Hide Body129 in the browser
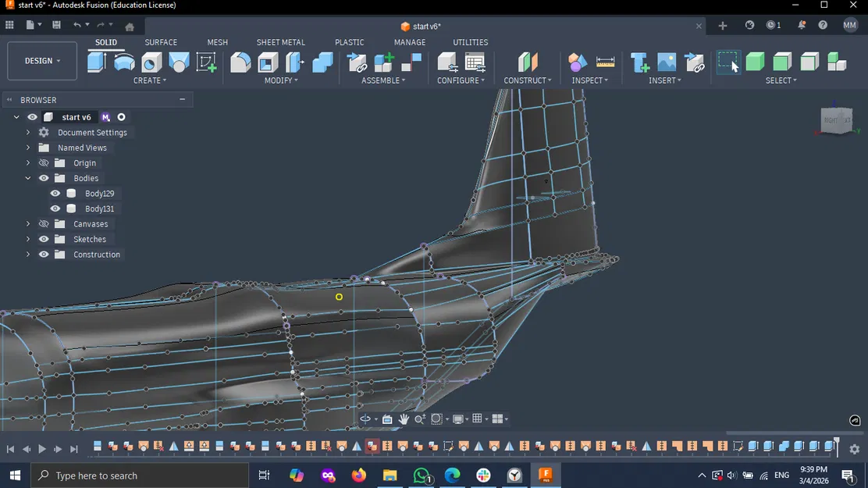The image size is (868, 488). click(55, 194)
